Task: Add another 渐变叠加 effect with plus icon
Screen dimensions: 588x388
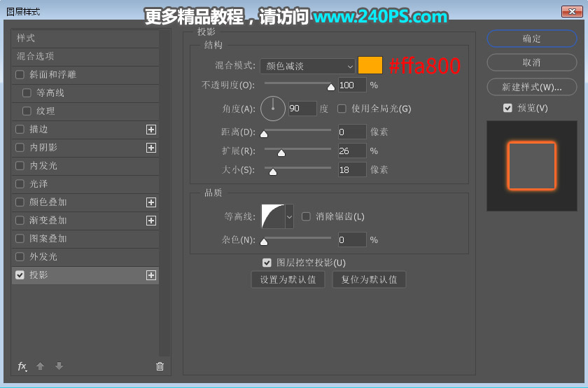Action: [x=150, y=221]
